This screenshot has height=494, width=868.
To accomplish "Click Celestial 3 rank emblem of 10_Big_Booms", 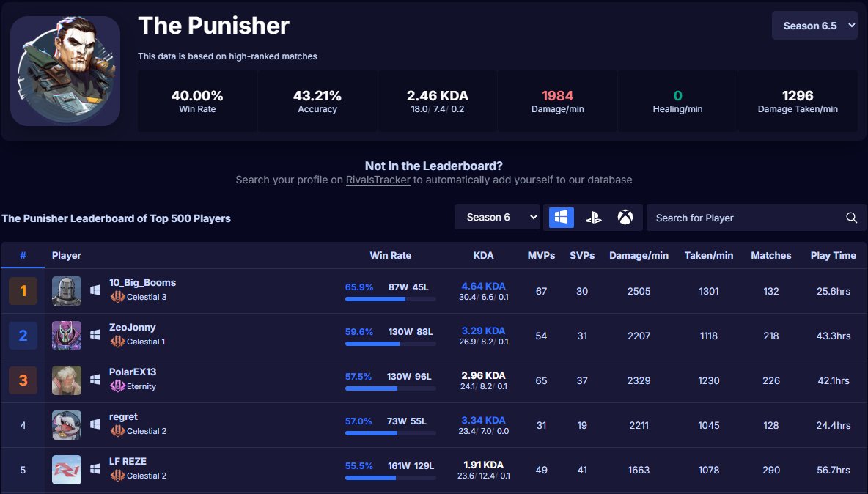I will (117, 297).
